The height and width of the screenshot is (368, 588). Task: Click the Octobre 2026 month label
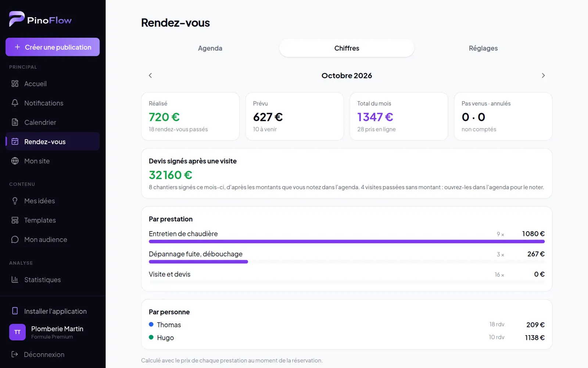[x=347, y=75]
